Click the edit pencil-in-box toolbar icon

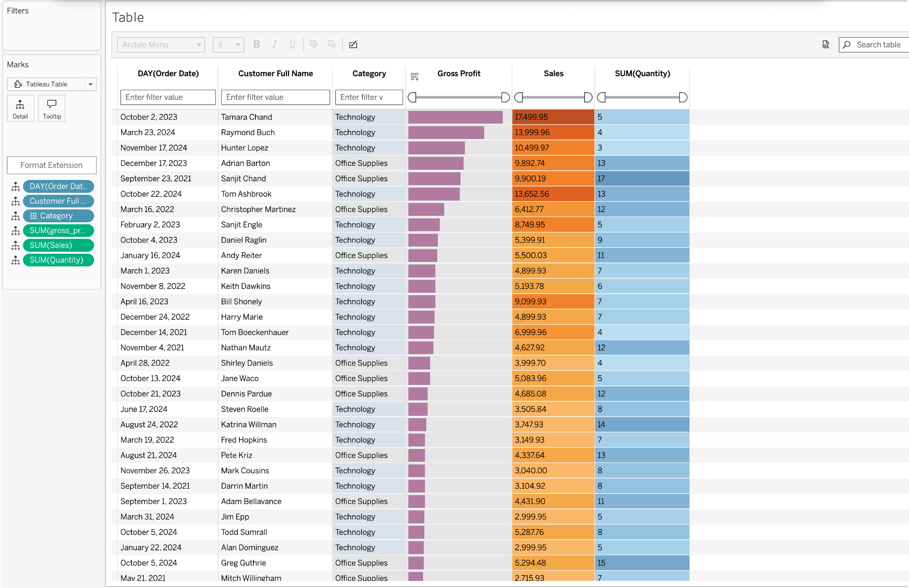pos(353,44)
